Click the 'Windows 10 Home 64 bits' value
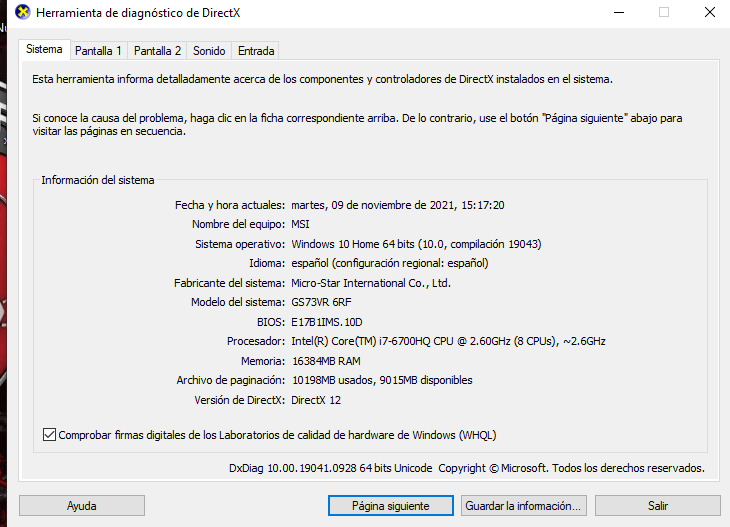 (x=353, y=244)
